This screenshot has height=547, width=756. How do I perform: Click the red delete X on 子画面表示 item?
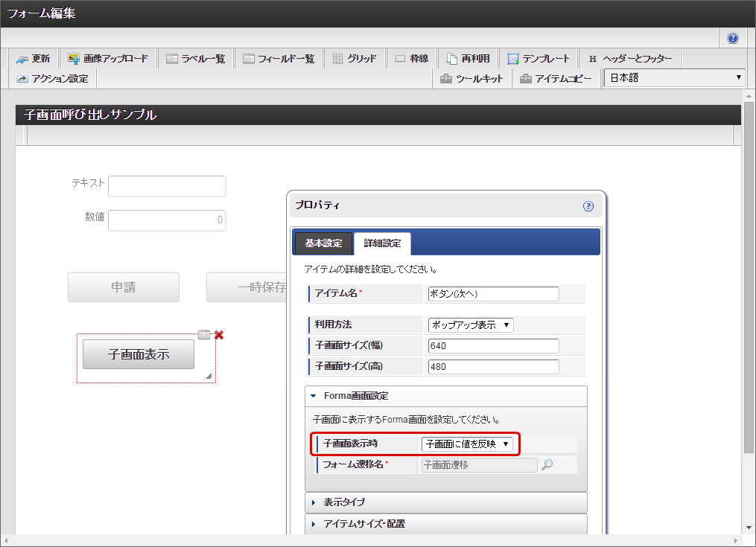[219, 335]
